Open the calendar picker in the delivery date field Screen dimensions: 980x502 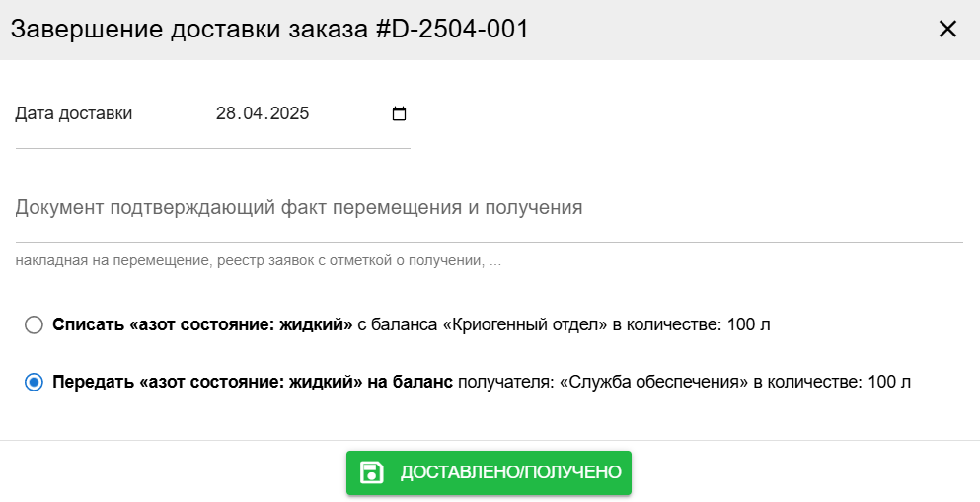coord(399,113)
